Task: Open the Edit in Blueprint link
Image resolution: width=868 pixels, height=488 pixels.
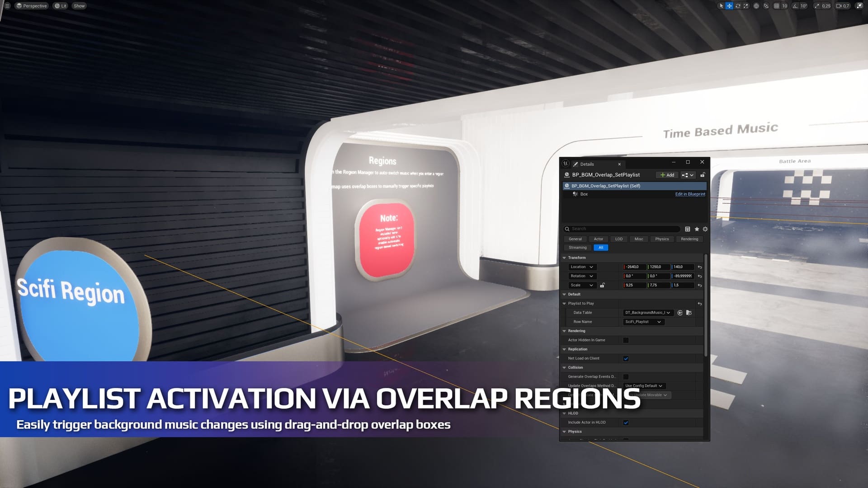Action: coord(690,194)
